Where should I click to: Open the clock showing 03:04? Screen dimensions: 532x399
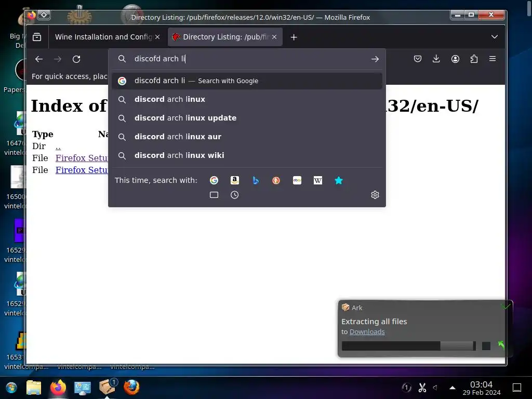482,388
